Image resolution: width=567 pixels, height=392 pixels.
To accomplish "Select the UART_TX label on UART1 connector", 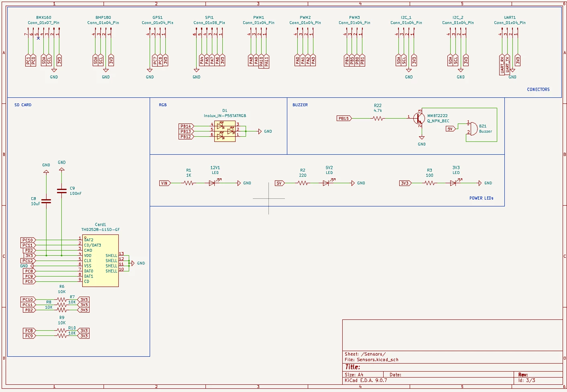I will click(x=507, y=65).
